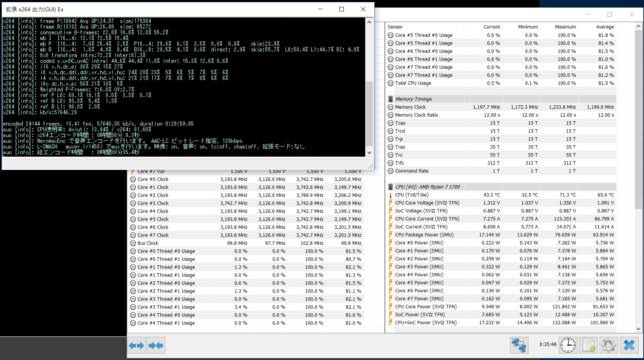Click the Memory Timings section chip icon
The width and height of the screenshot is (644, 360).
[x=390, y=99]
